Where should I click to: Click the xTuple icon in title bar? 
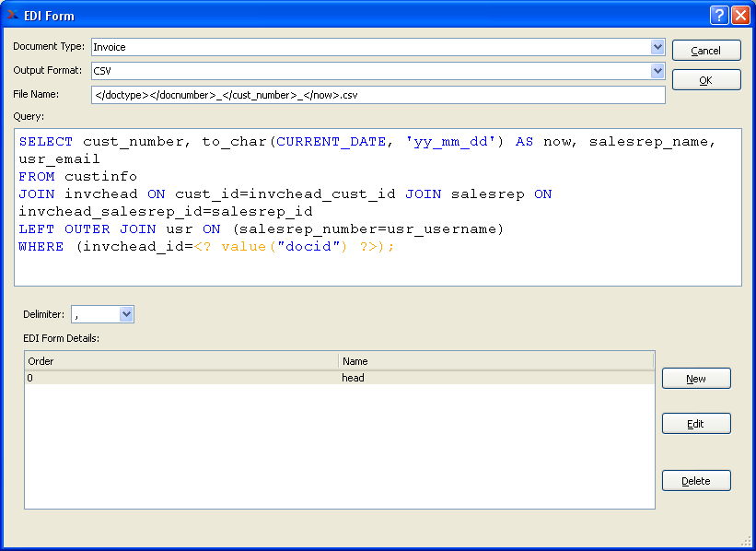(13, 15)
